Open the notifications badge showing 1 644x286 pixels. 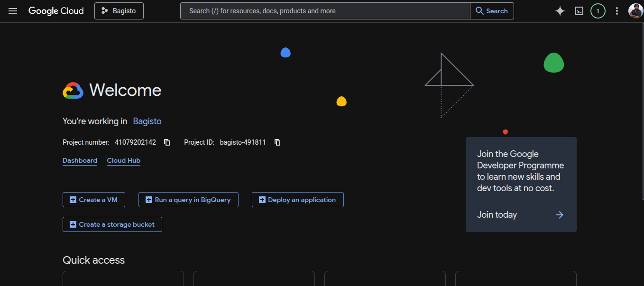pos(598,11)
